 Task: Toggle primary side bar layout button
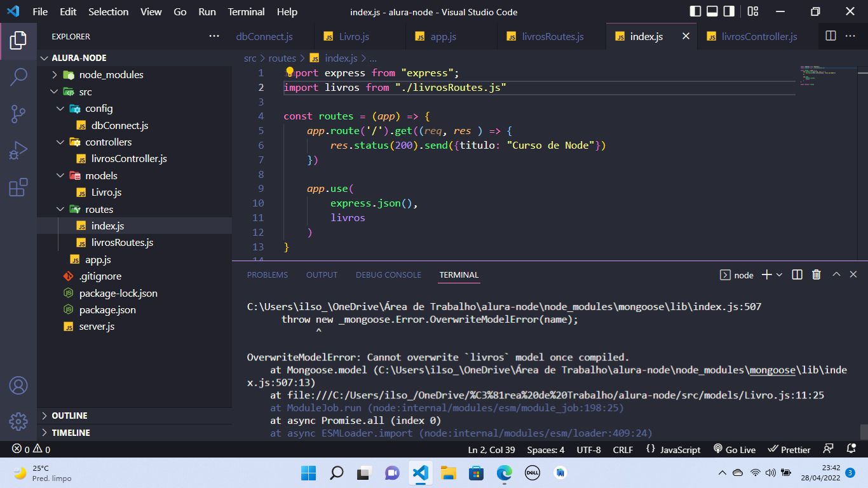click(696, 11)
